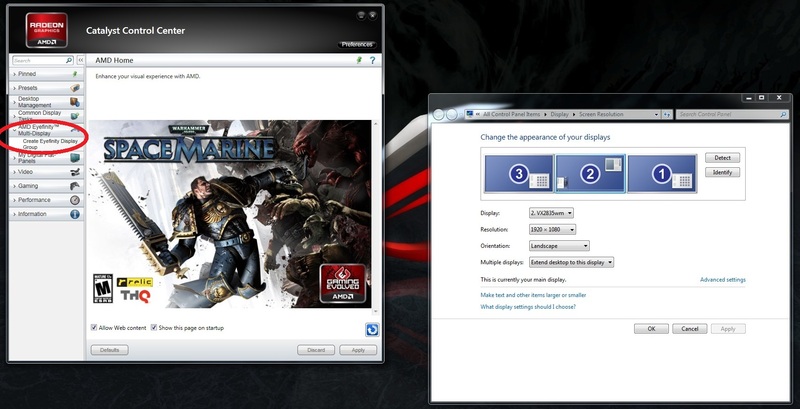This screenshot has width=800, height=409.
Task: Open the Multiple displays dropdown
Action: pos(571,262)
